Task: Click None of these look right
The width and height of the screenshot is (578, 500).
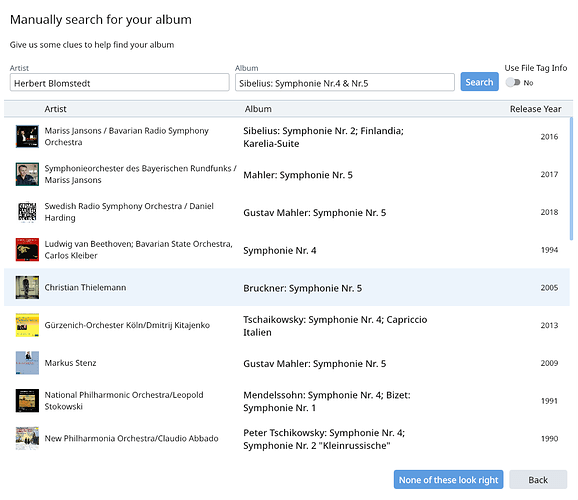Action: (x=448, y=480)
